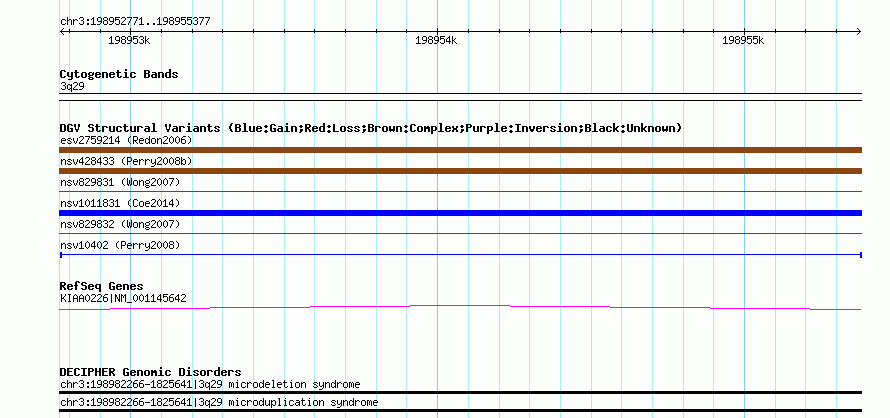Open variant nsv829831 (Wong2007) label
This screenshot has height=418, width=890.
[120, 182]
